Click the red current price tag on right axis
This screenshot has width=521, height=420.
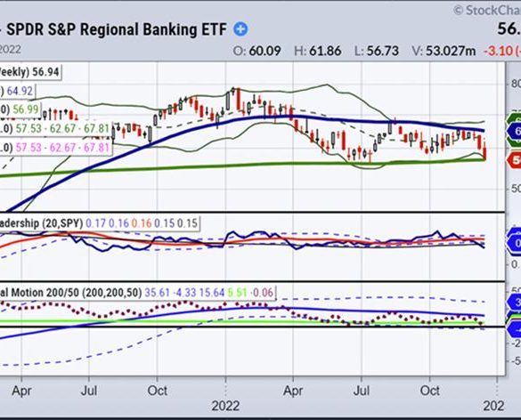pos(514,160)
